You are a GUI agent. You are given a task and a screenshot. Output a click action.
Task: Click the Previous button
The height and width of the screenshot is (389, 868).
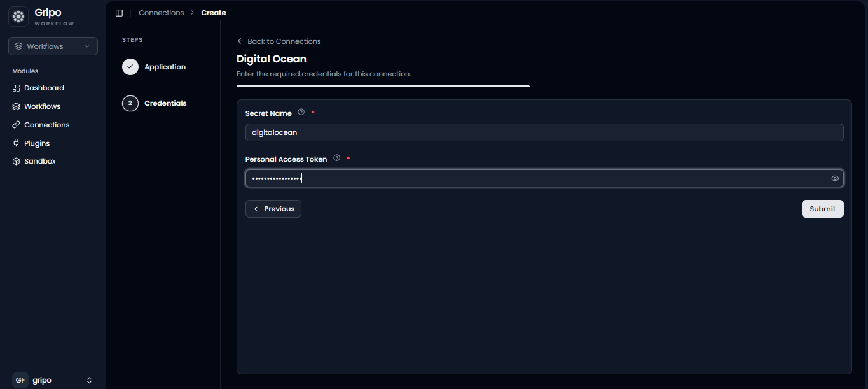pos(273,209)
